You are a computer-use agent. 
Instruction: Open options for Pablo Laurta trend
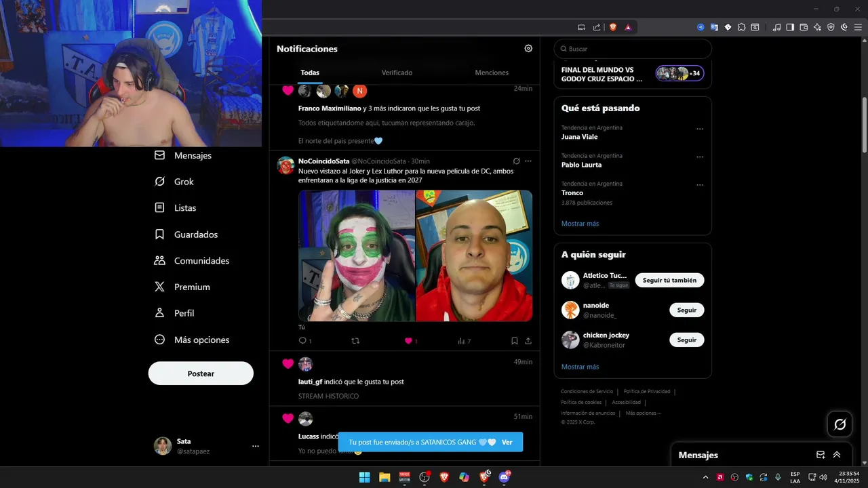click(700, 157)
